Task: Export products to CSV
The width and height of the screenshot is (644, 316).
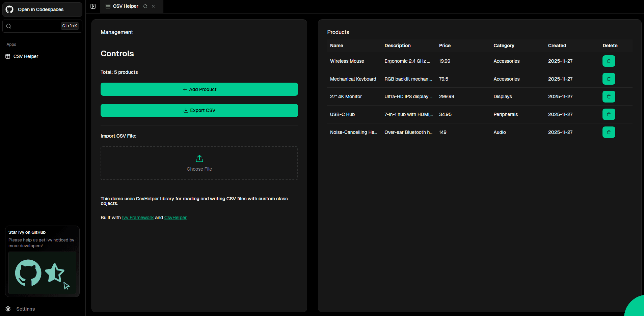Action: pos(199,111)
